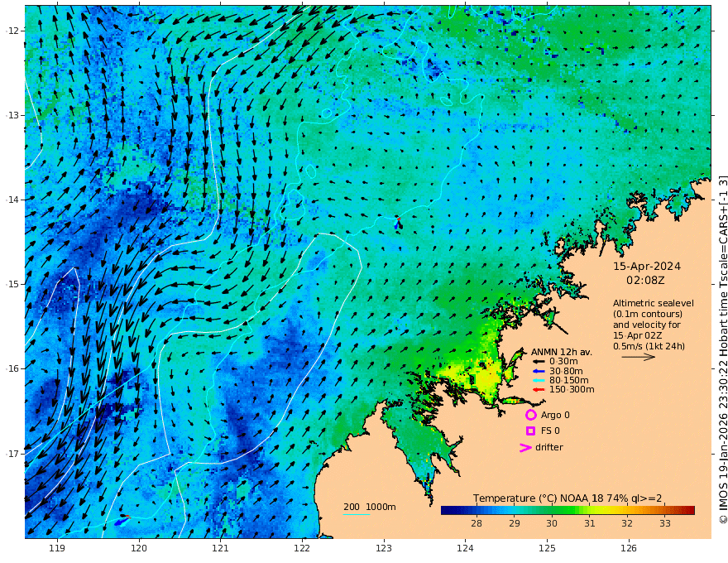Click latitude axis label -15

point(12,284)
